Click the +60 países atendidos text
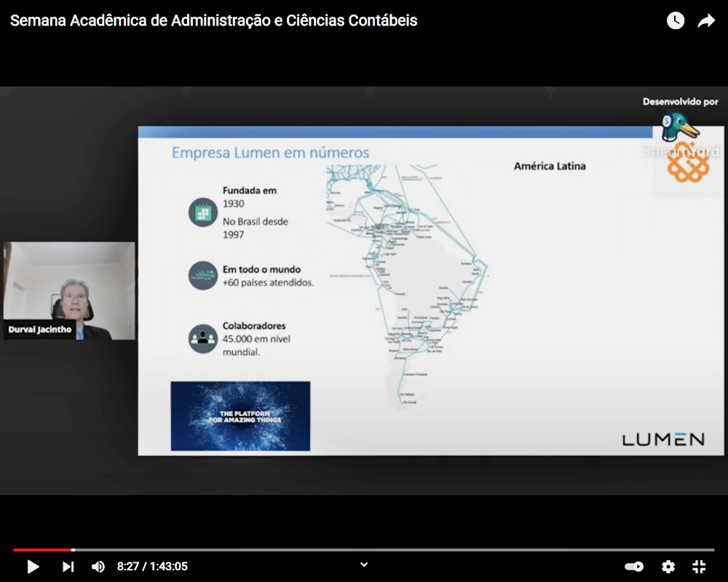Image resolution: width=728 pixels, height=582 pixels. coord(268,282)
